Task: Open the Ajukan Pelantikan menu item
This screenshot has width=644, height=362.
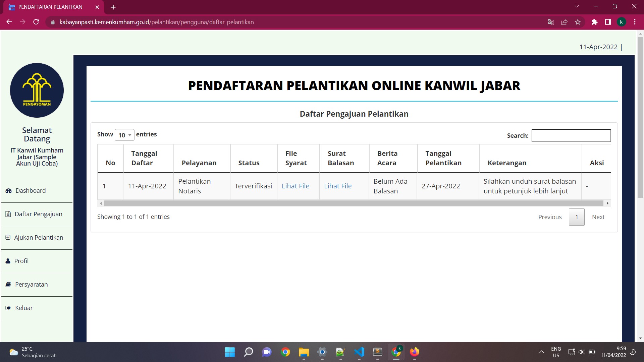Action: pos(39,237)
